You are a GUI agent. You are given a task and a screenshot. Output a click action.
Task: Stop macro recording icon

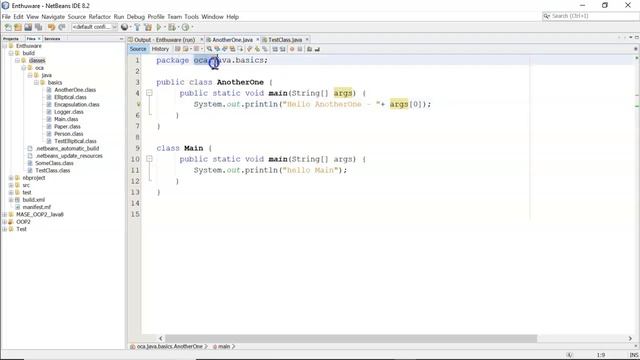coord(300,49)
